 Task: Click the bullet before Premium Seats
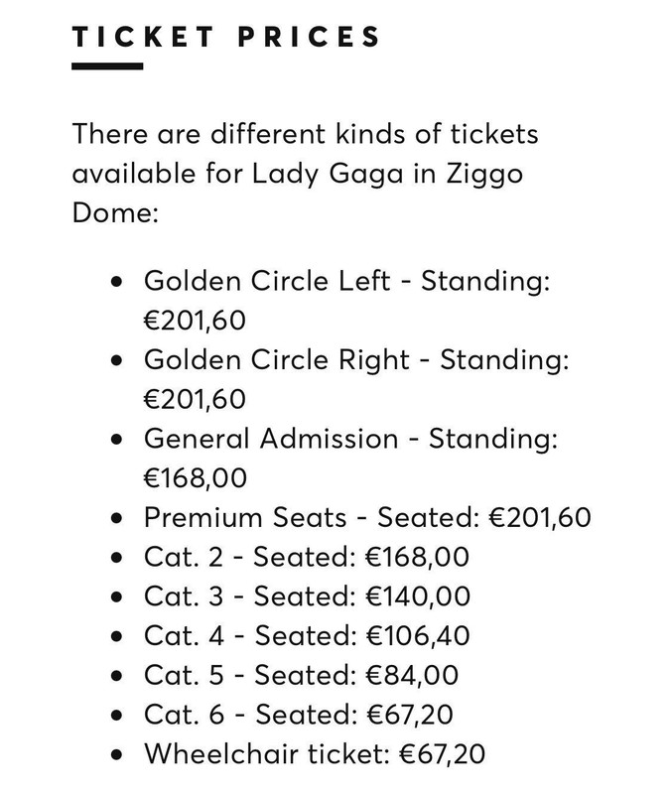click(116, 518)
